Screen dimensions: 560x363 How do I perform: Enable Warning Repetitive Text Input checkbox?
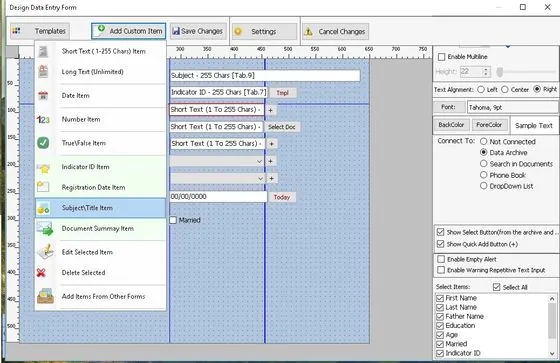441,270
